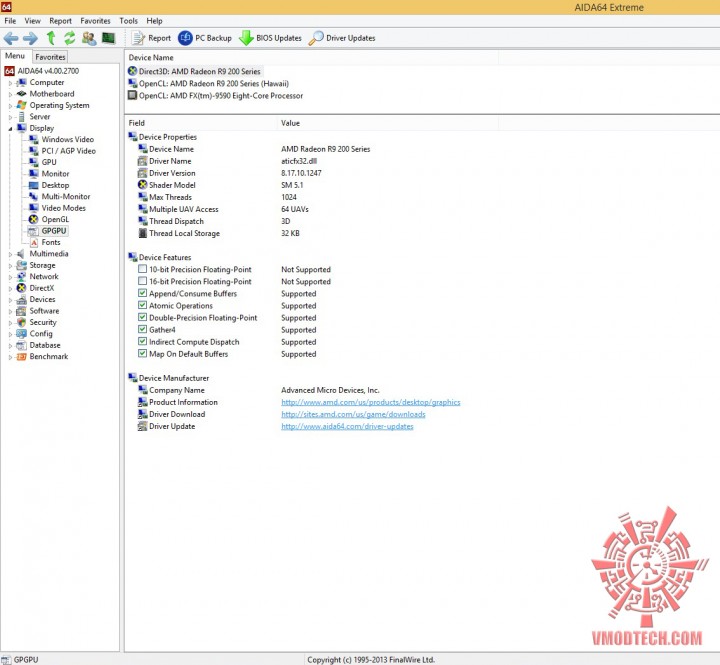
Task: Toggle Double-Precision Floating-Point checkbox
Action: (x=142, y=317)
